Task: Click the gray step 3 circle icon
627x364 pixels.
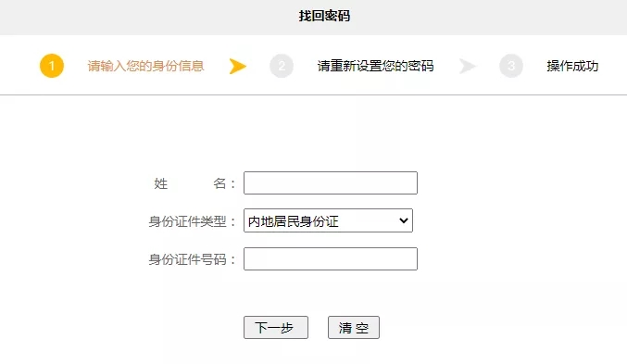Action: point(511,66)
